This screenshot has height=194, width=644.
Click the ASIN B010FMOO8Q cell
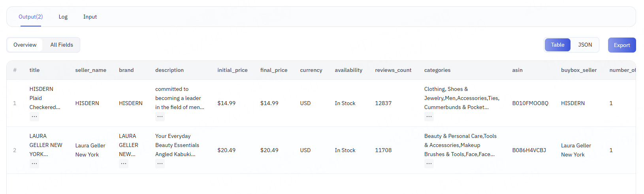pos(530,103)
